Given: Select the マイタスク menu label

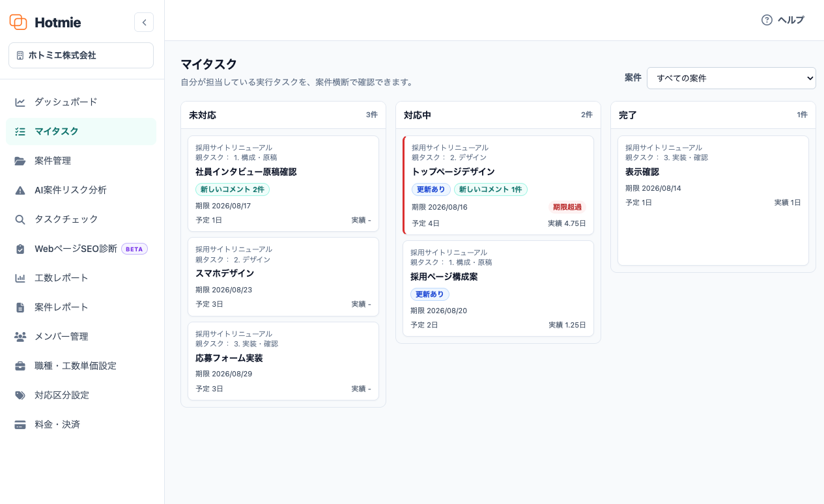Looking at the screenshot, I should click(57, 132).
